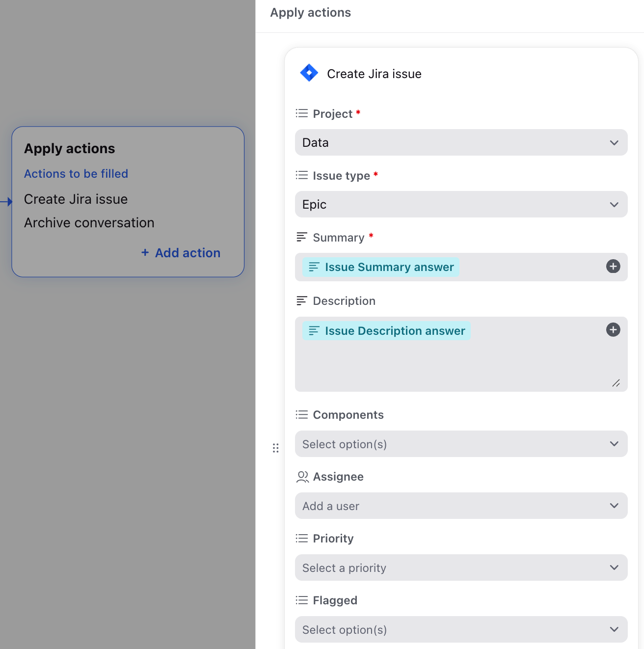The width and height of the screenshot is (644, 649).
Task: Click the Add action link
Action: (x=181, y=253)
